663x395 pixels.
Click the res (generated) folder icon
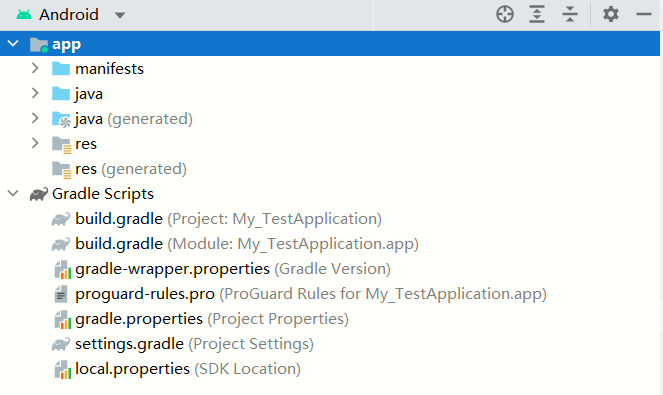click(61, 170)
